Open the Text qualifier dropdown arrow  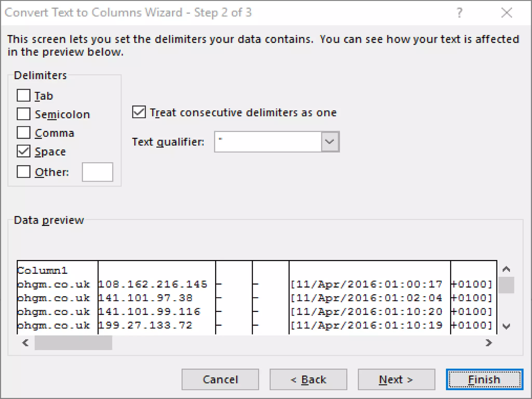pyautogui.click(x=330, y=142)
